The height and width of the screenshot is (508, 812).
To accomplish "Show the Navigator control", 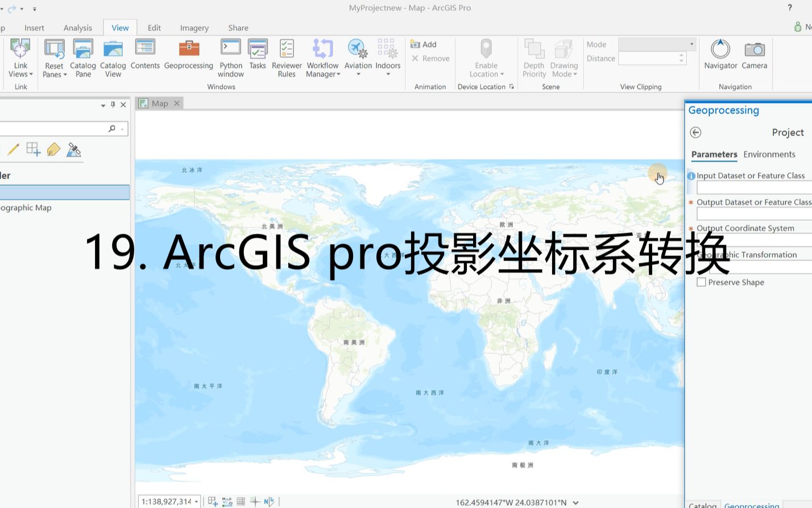I will click(x=720, y=55).
